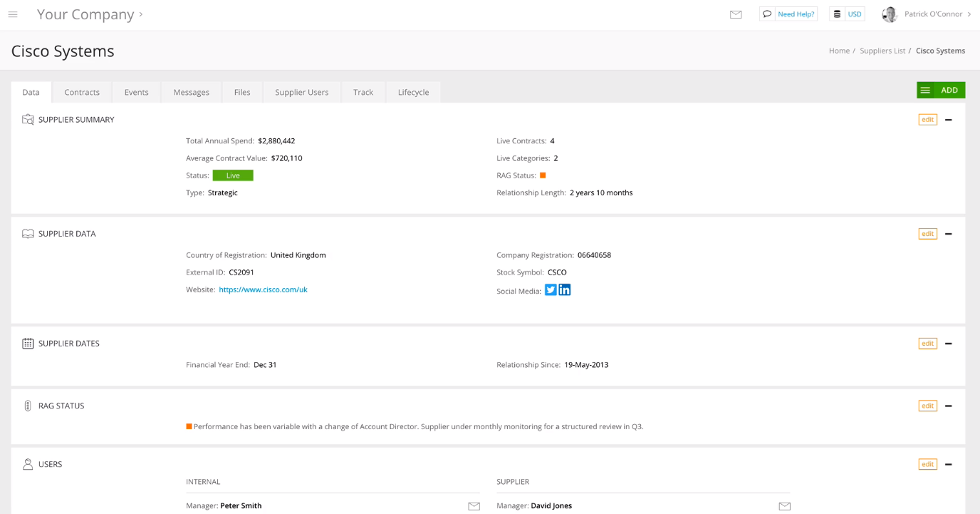Select the Data tab

coord(31,92)
